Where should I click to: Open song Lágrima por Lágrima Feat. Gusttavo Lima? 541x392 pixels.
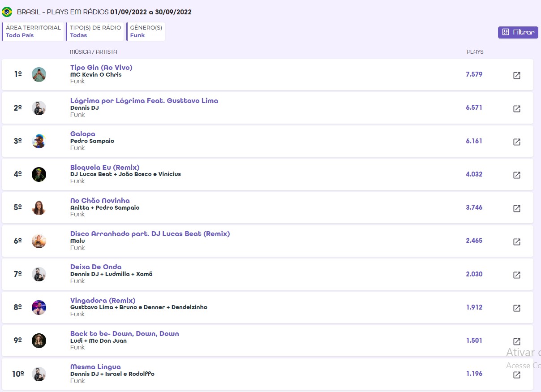[x=144, y=101]
